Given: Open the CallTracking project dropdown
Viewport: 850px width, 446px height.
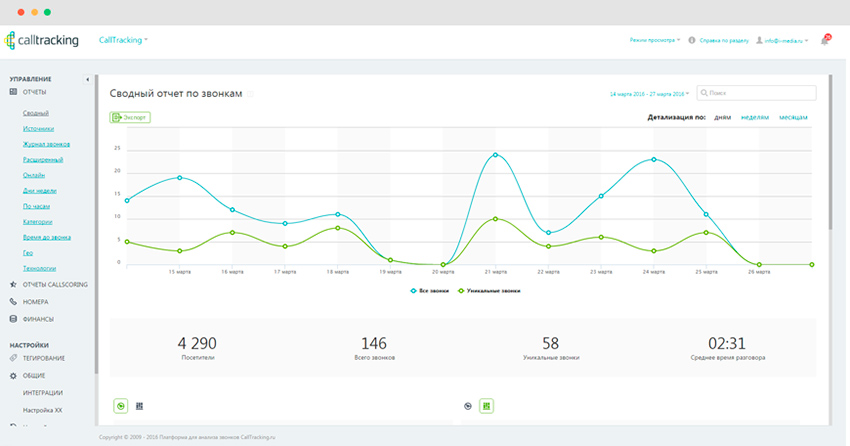Looking at the screenshot, I should point(123,40).
